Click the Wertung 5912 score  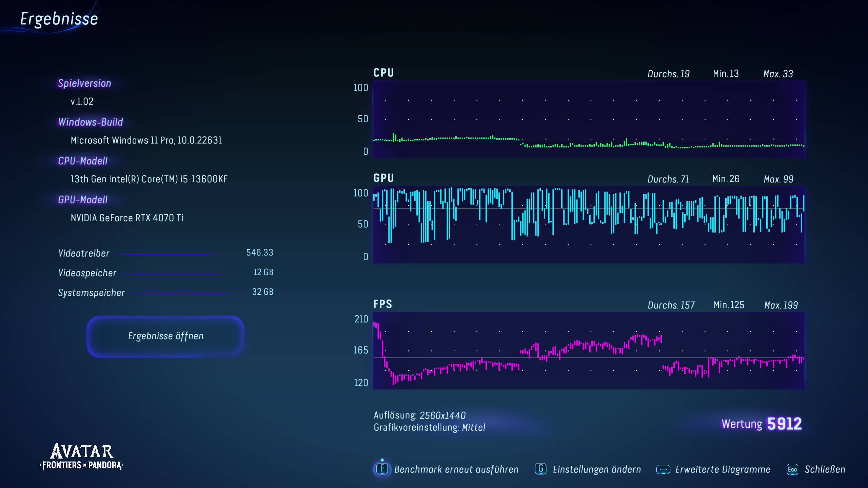pos(762,424)
